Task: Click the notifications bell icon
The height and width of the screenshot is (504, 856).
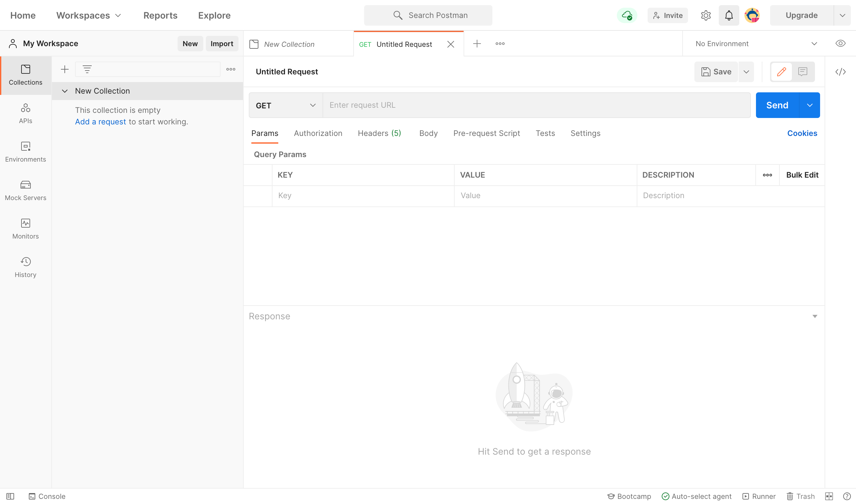Action: (729, 15)
